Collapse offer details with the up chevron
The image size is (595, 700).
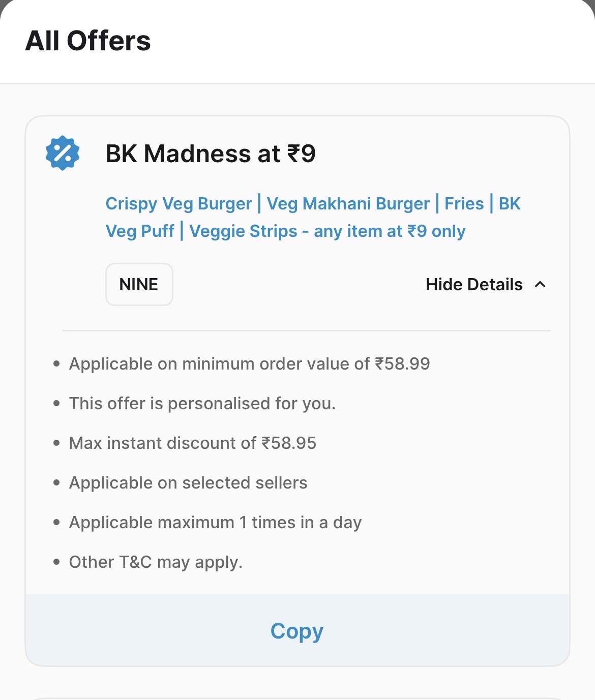pyautogui.click(x=540, y=285)
